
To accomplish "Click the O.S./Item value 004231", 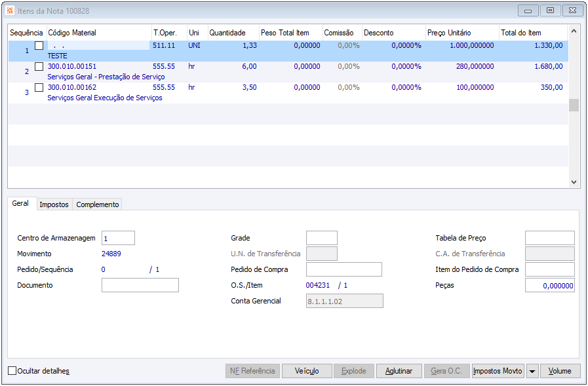I will coord(318,285).
